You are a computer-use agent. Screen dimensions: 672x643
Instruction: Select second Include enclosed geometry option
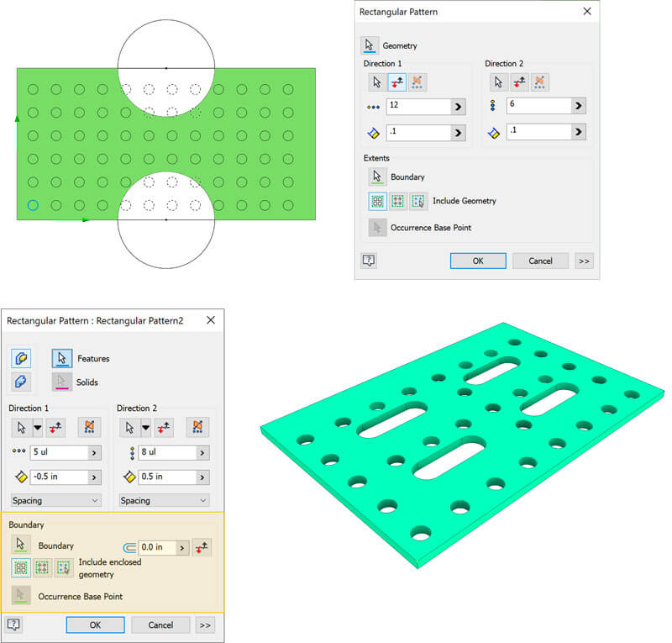coord(43,568)
